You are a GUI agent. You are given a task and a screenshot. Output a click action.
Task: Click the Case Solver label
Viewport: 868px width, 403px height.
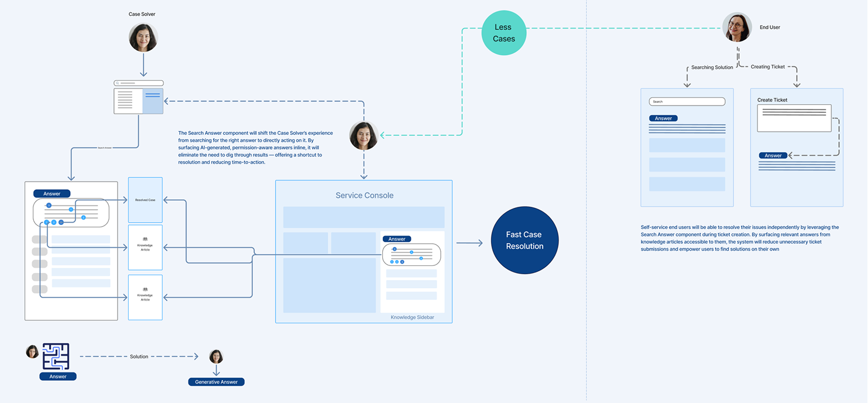(x=142, y=14)
